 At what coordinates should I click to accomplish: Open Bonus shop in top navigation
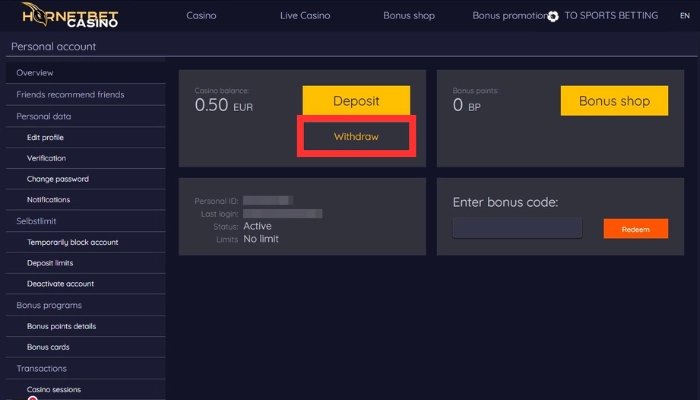[x=409, y=16]
